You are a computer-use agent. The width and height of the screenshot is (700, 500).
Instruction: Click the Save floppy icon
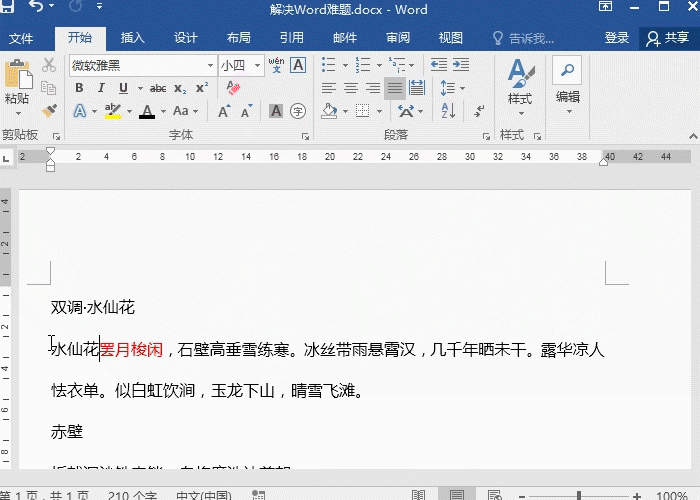(x=8, y=6)
